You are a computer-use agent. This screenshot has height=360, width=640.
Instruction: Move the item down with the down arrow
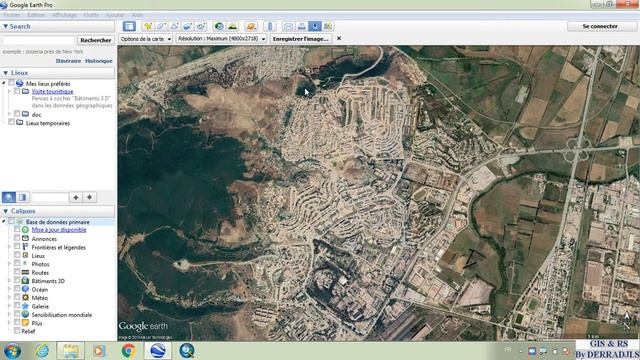tap(89, 198)
